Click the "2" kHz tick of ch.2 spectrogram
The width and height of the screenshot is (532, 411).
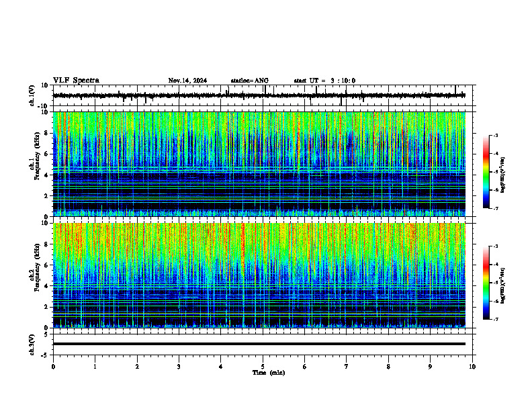pos(47,307)
